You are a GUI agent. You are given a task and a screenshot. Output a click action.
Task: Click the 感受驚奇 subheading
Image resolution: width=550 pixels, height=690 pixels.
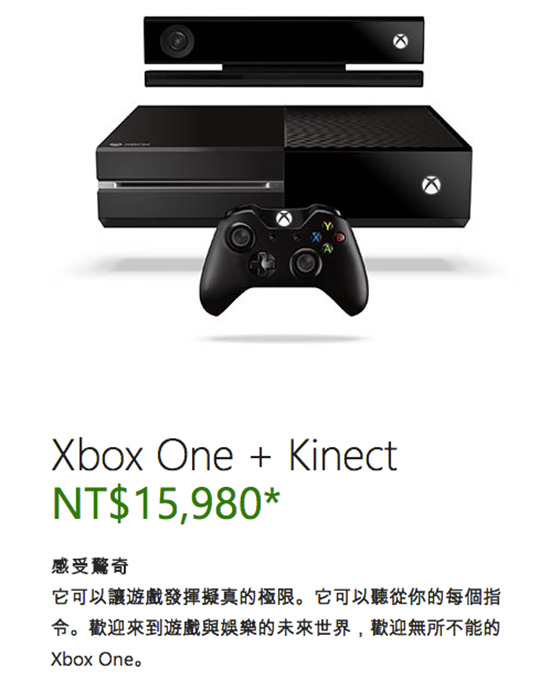(x=90, y=567)
